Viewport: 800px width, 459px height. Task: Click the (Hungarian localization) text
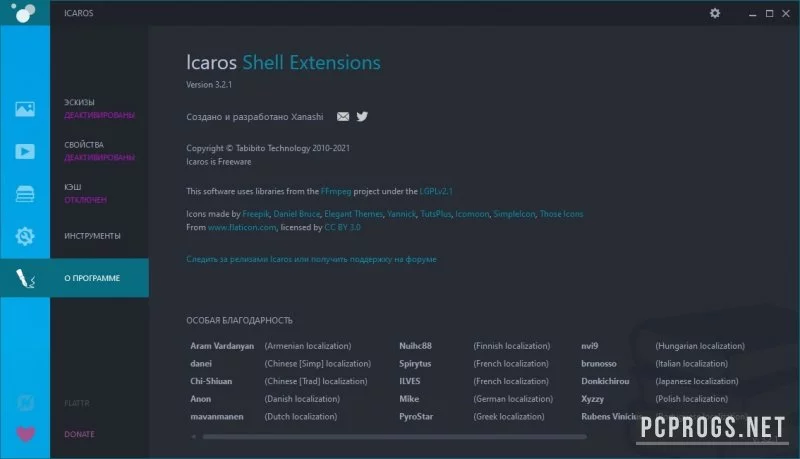pyautogui.click(x=700, y=346)
